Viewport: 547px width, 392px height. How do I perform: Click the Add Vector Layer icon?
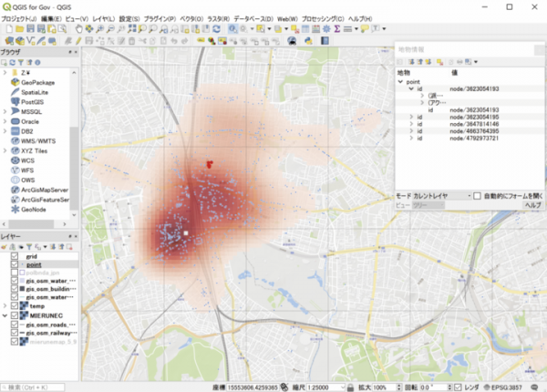[x=31, y=41]
